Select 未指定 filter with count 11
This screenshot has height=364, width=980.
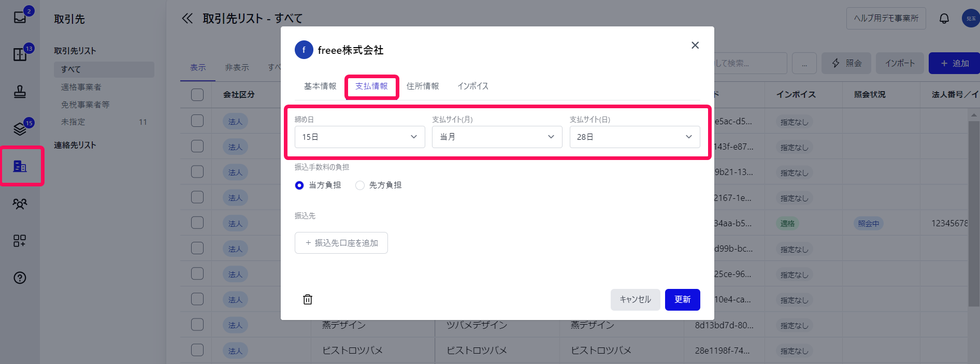[x=104, y=122]
